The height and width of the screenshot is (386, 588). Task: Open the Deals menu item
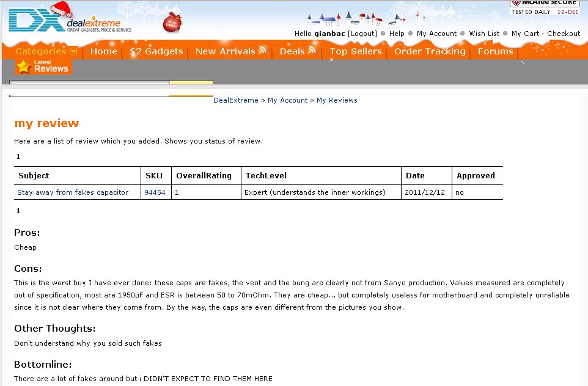pos(292,51)
